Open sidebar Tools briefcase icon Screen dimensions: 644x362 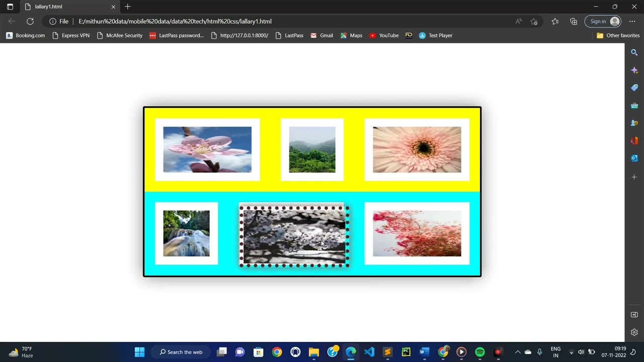pyautogui.click(x=634, y=106)
